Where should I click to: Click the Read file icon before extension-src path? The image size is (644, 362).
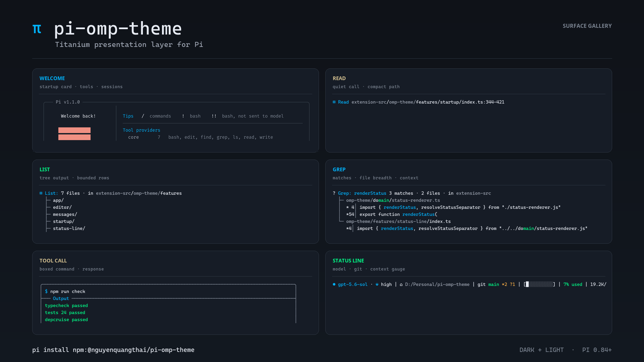click(334, 102)
